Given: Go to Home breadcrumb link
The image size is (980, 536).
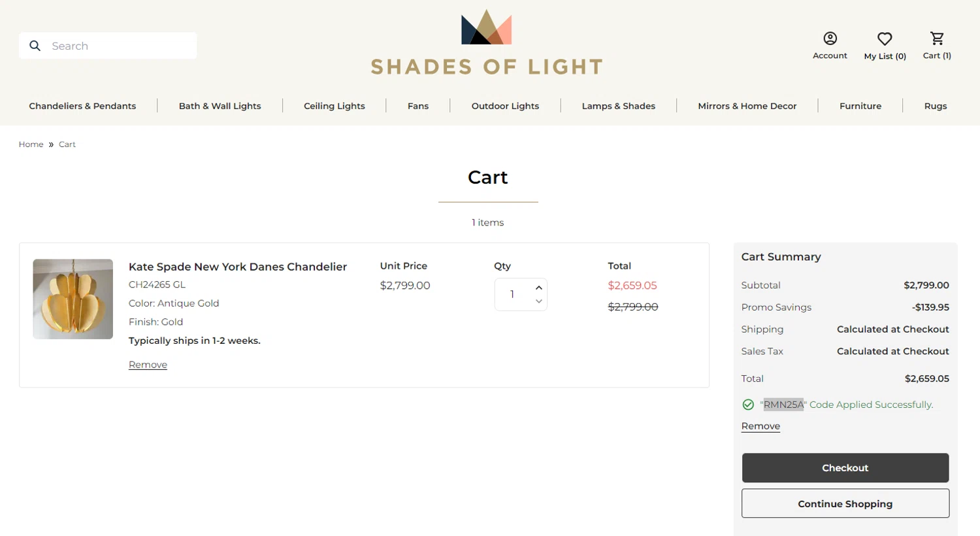Looking at the screenshot, I should [x=31, y=144].
